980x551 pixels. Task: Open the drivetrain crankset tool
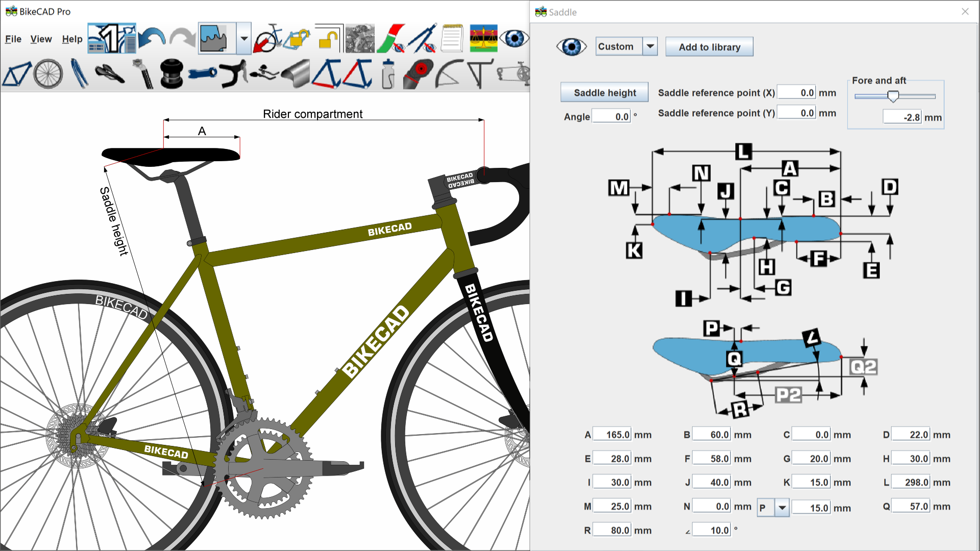pos(513,74)
